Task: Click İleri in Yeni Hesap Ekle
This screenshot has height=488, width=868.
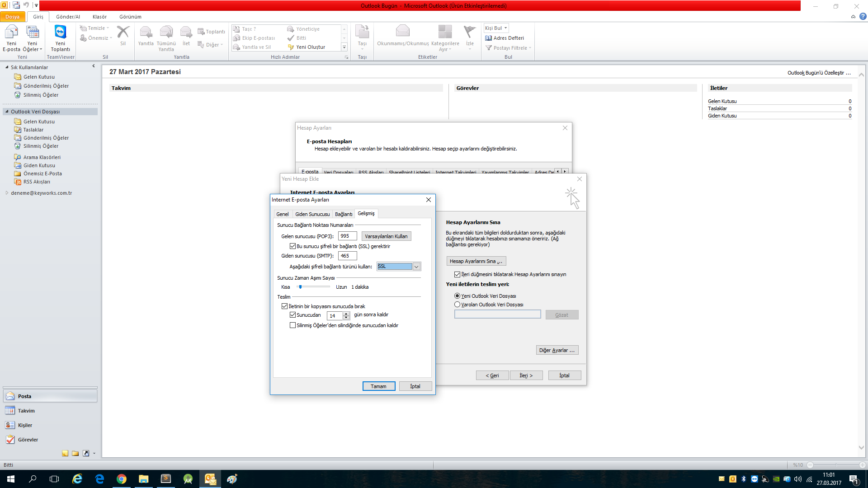Action: (526, 375)
